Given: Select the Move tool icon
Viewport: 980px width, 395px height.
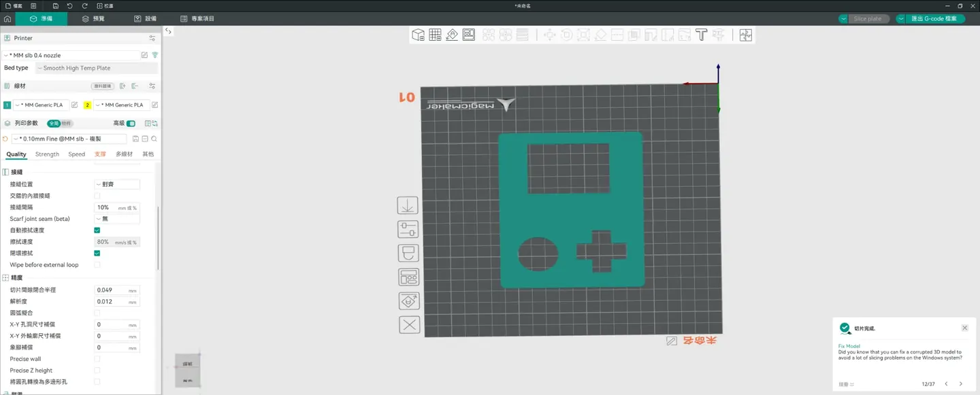Looking at the screenshot, I should [x=549, y=35].
